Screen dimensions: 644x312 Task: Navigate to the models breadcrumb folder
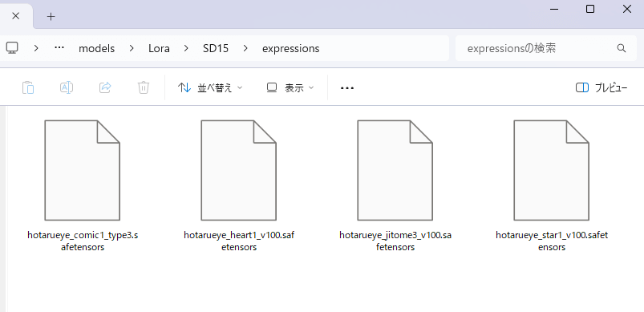coord(96,48)
